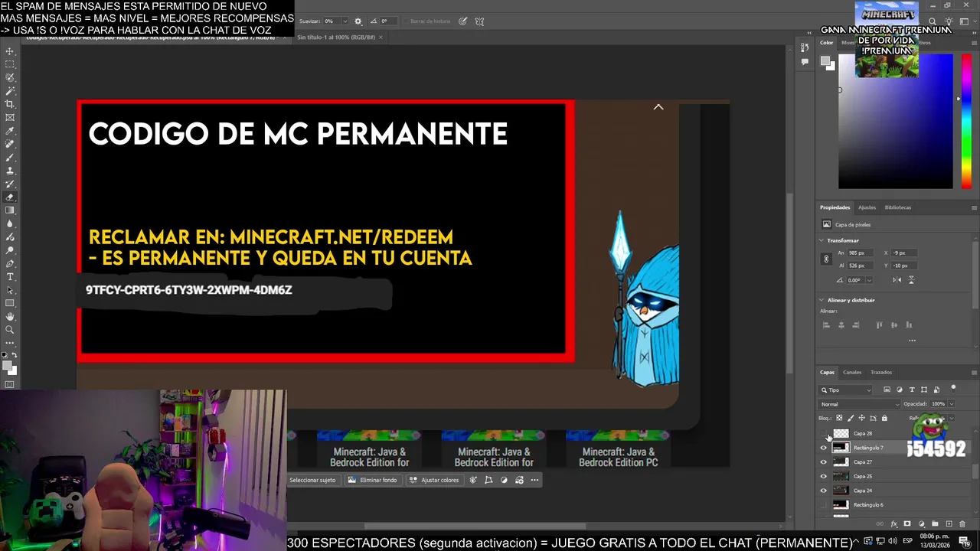Select the Rectangle shape tool
Image resolution: width=980 pixels, height=551 pixels.
coord(10,303)
